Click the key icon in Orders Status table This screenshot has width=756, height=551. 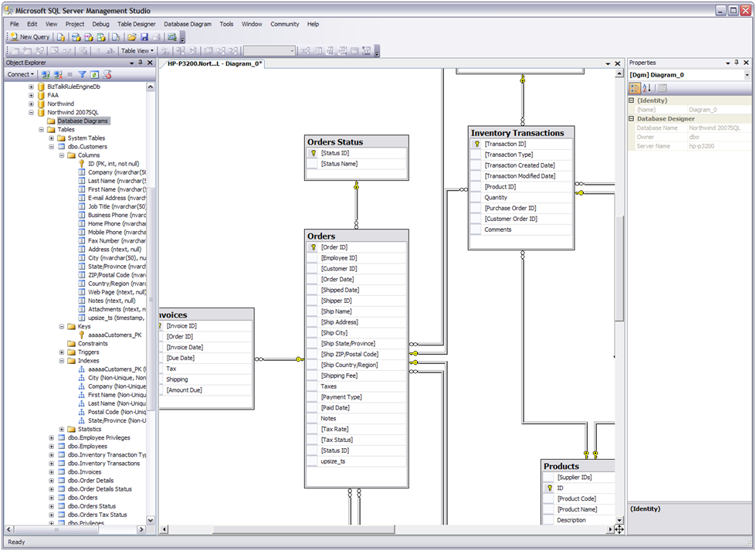click(x=314, y=153)
